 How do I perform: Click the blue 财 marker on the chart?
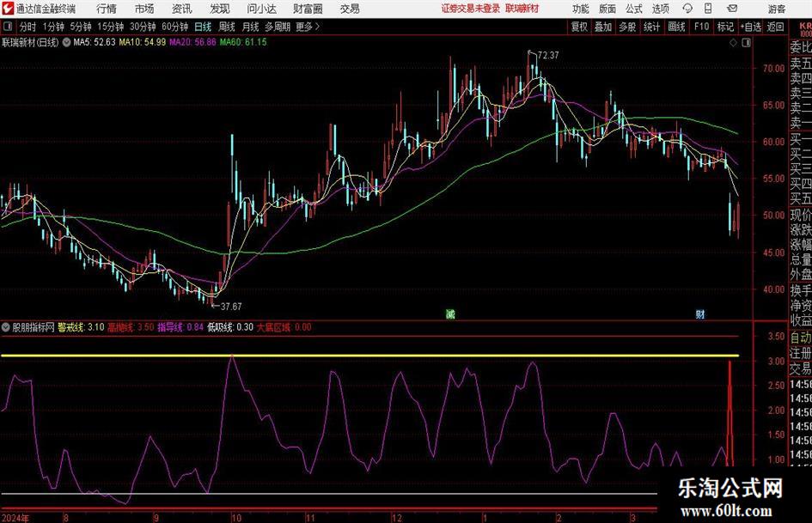pyautogui.click(x=700, y=313)
